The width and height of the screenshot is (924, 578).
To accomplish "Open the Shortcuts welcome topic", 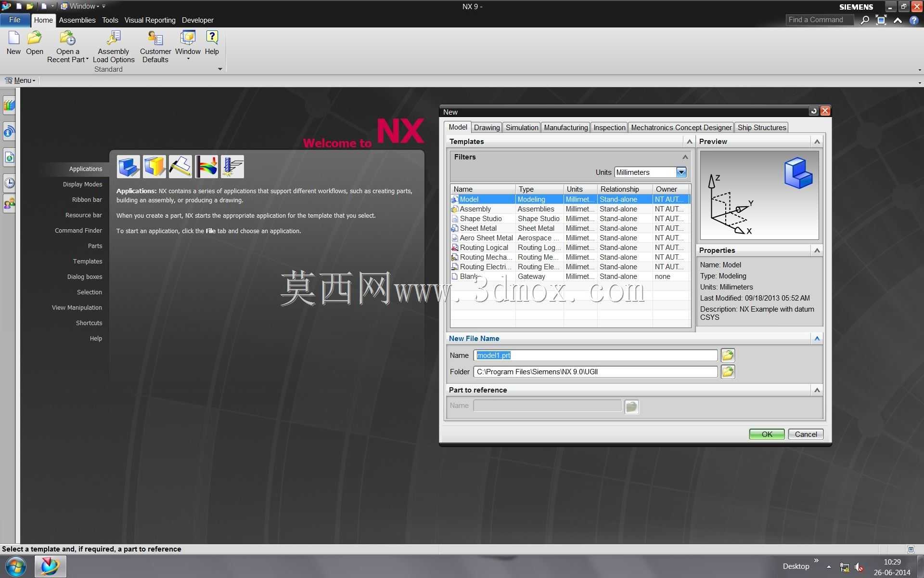I will 89,323.
